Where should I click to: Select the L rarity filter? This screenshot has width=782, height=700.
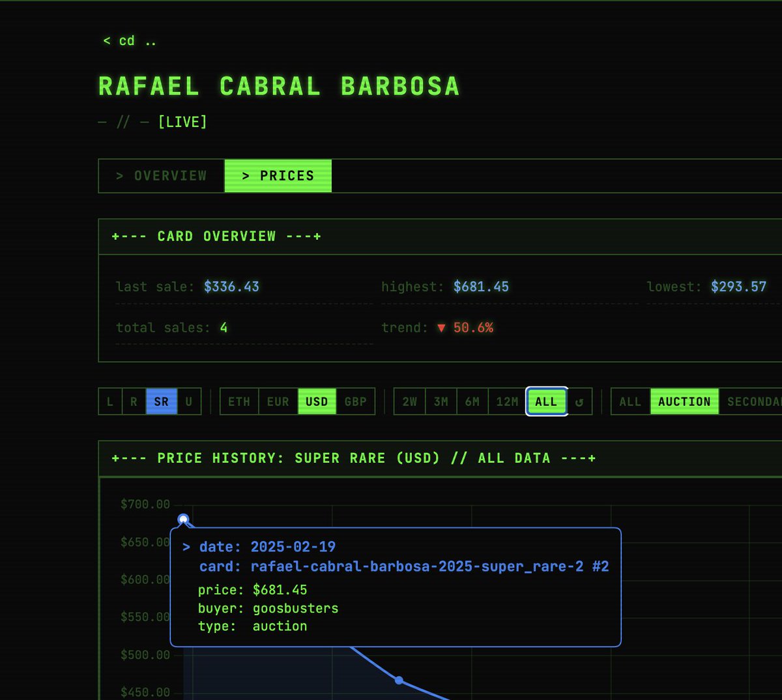110,401
